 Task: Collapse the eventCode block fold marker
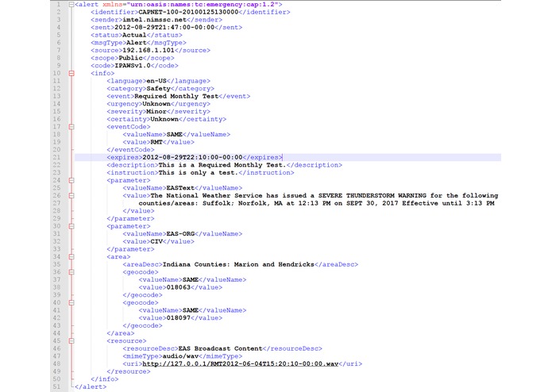coord(71,127)
